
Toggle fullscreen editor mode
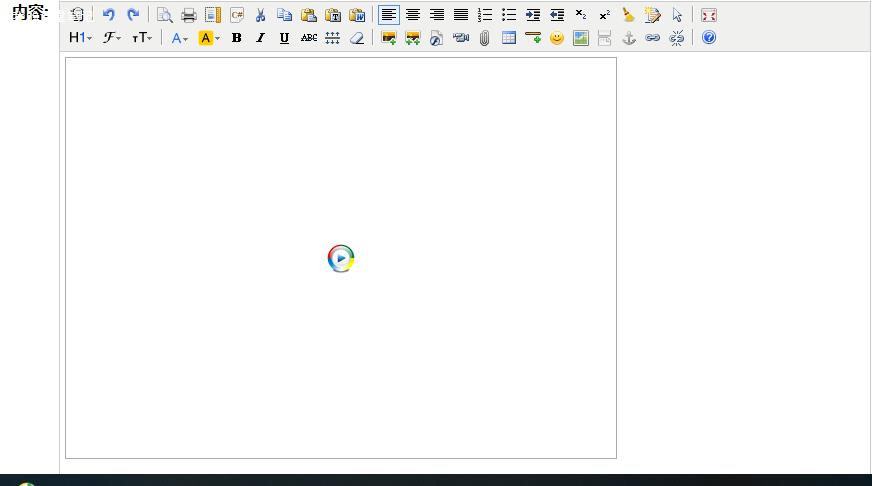point(709,15)
